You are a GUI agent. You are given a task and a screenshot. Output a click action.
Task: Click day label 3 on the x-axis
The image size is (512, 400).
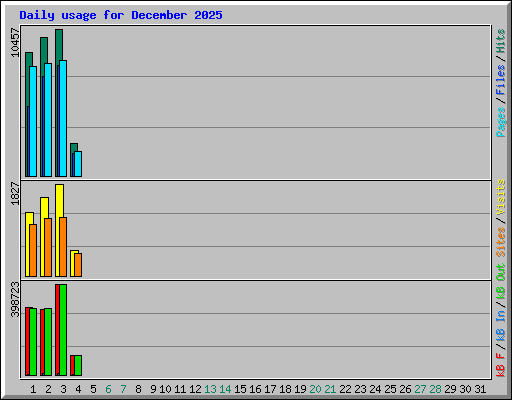(x=63, y=389)
